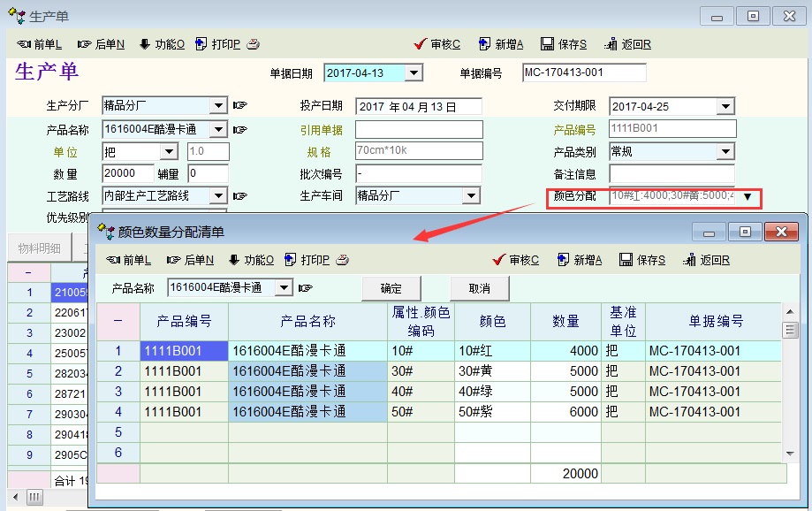This screenshot has height=511, width=812.
Task: Expand the 交付期限 date dropdown
Action: 726,106
